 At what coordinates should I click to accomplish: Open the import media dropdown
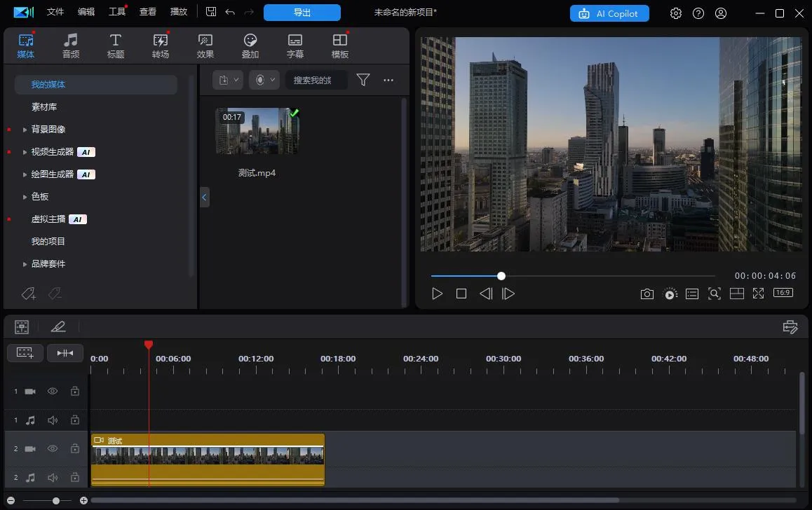coord(228,81)
